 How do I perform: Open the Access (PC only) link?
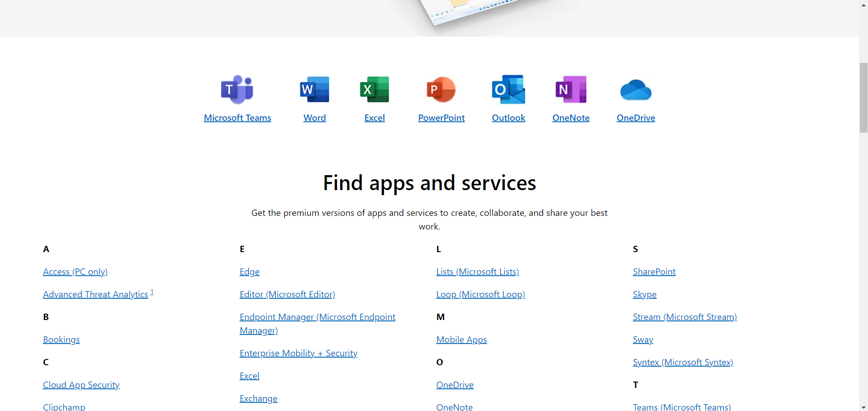(x=75, y=272)
